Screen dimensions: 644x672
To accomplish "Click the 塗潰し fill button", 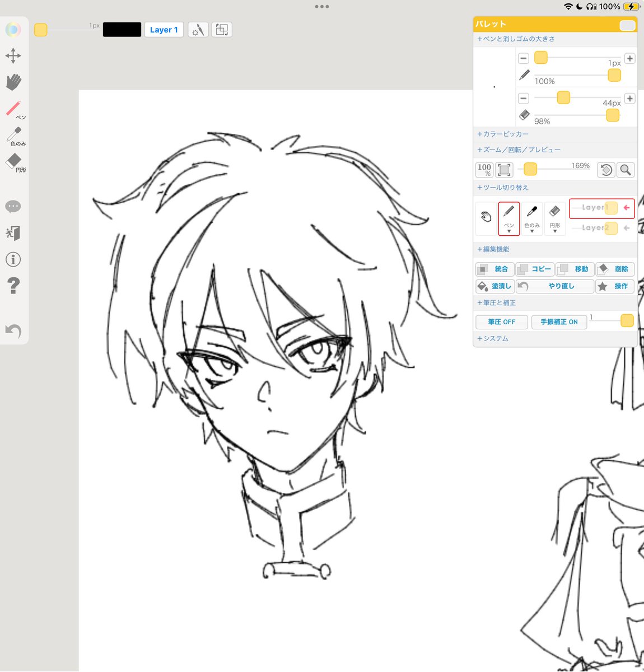I will coord(494,286).
